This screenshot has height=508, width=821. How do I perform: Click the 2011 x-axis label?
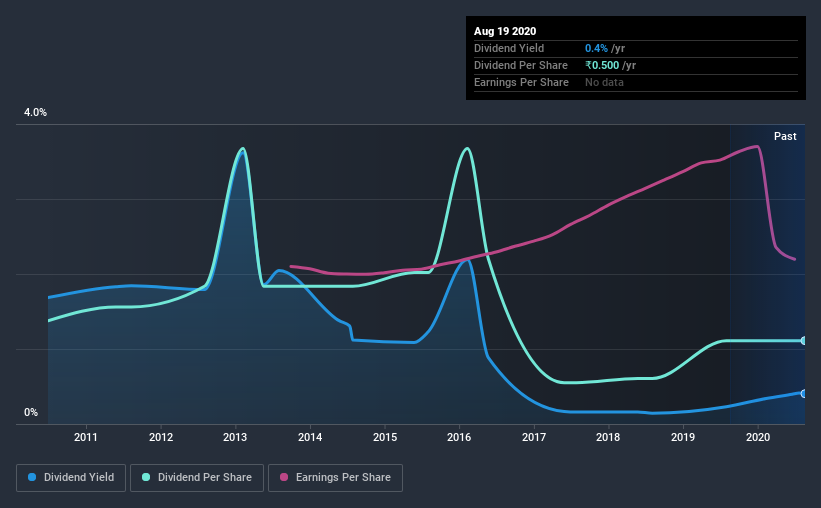point(85,437)
